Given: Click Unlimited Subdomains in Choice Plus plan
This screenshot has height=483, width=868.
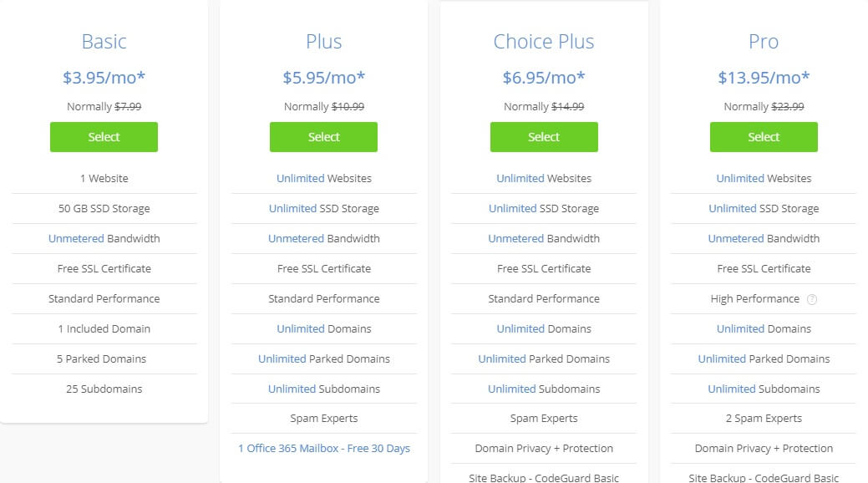Looking at the screenshot, I should click(x=544, y=389).
